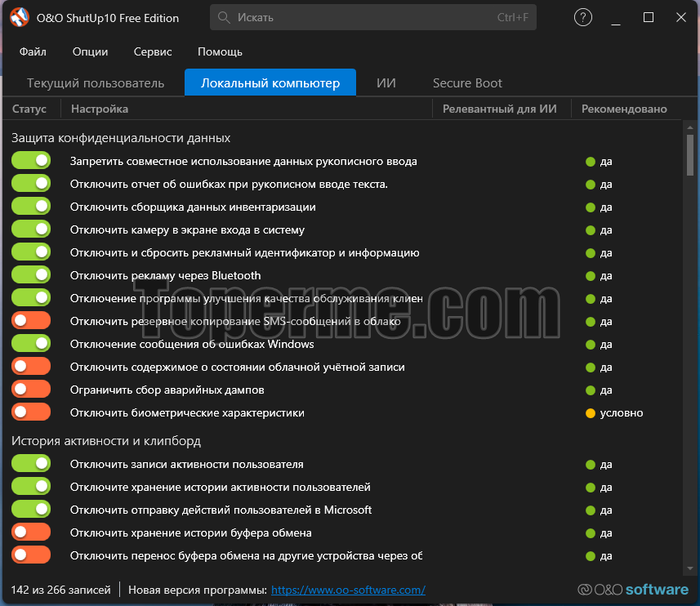Enable 'Отключить хранение истории буфера обмена' switch
The width and height of the screenshot is (700, 606).
31,532
